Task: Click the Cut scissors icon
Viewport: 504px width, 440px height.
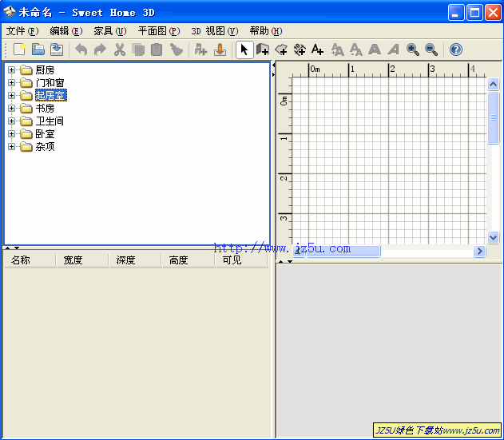Action: coord(119,50)
